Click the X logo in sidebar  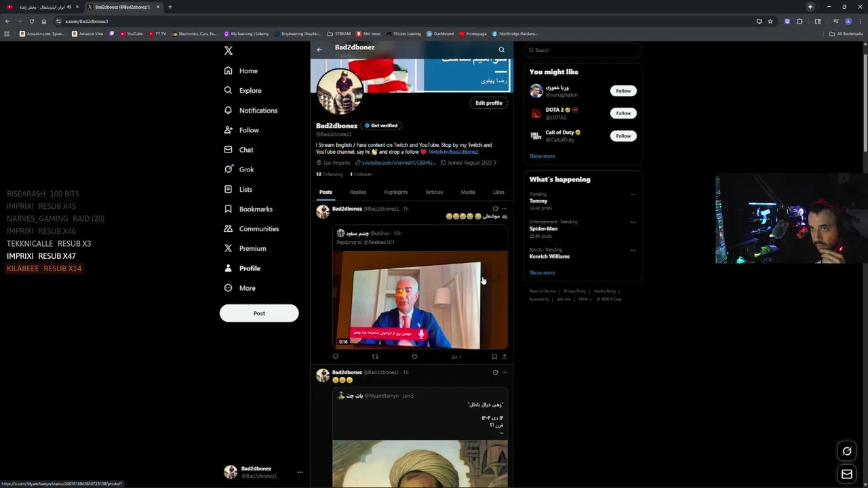click(x=229, y=51)
